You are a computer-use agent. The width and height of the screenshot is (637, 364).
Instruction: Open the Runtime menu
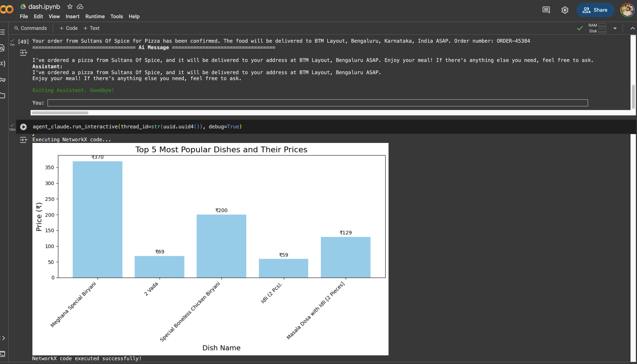click(95, 17)
